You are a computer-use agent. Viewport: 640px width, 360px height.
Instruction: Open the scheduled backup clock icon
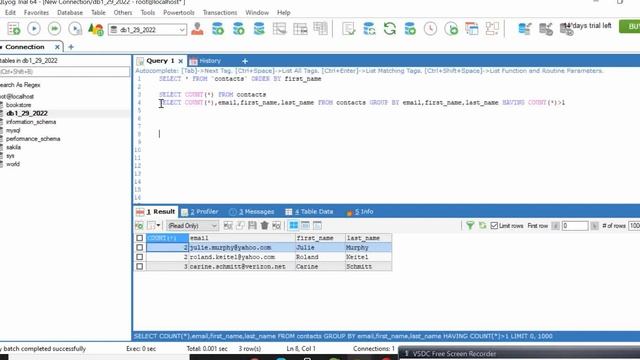coord(430,29)
